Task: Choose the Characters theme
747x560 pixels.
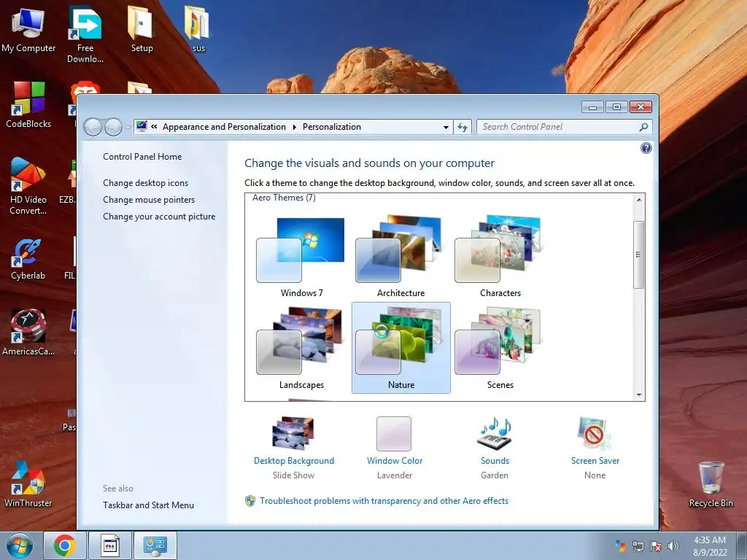Action: click(x=500, y=257)
